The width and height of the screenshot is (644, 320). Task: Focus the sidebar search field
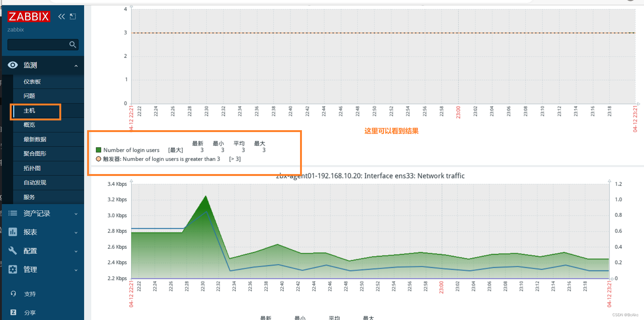43,45
